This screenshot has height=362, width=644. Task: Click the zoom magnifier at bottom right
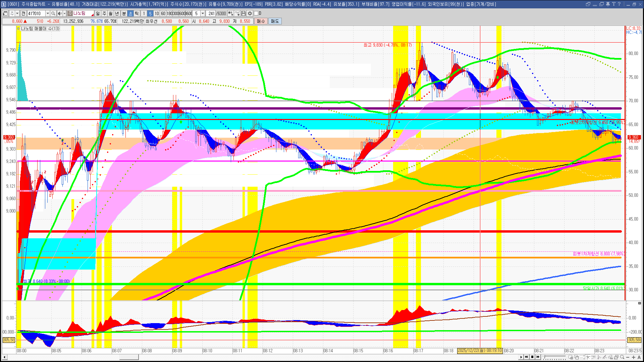click(622, 357)
